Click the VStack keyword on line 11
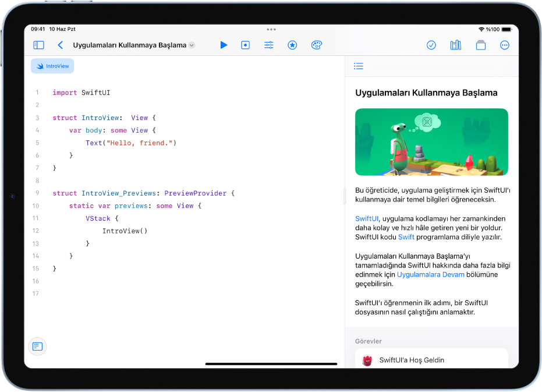Viewport: 542px width, 392px height. (98, 218)
